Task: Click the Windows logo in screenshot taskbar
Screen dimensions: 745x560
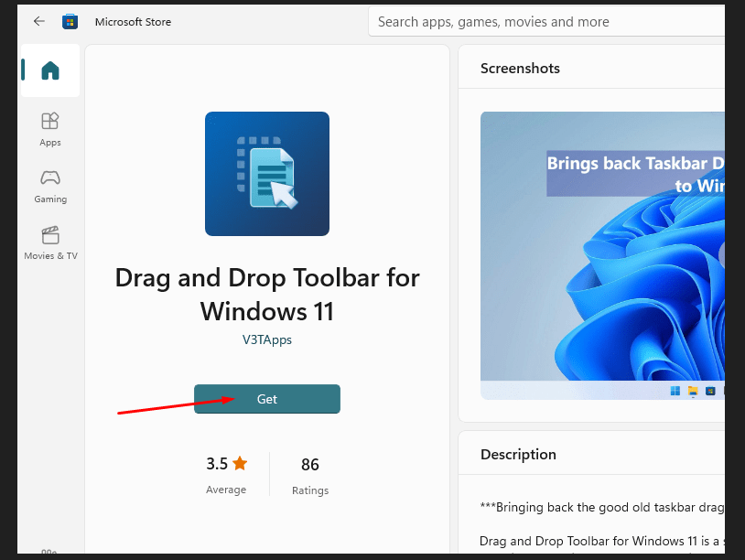Action: point(675,392)
